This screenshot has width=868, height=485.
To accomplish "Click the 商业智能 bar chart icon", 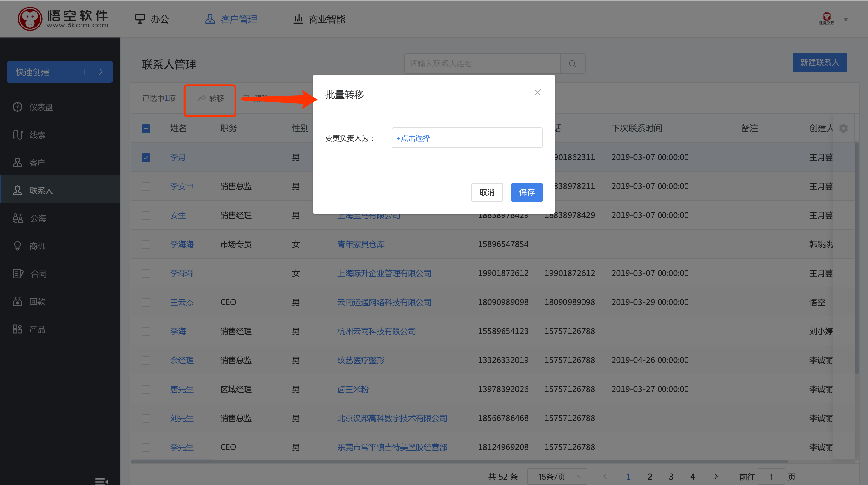I will tap(298, 19).
